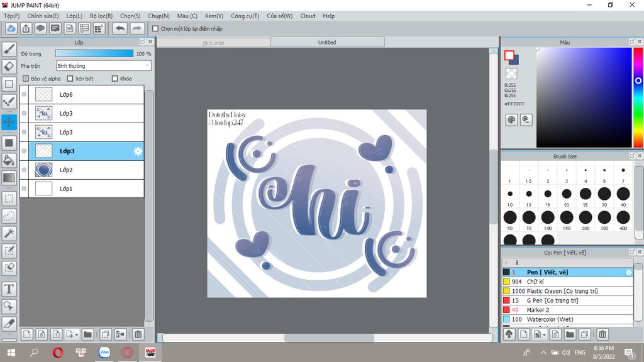Select the Text tool
Screen dimensions: 644x362
click(9, 289)
